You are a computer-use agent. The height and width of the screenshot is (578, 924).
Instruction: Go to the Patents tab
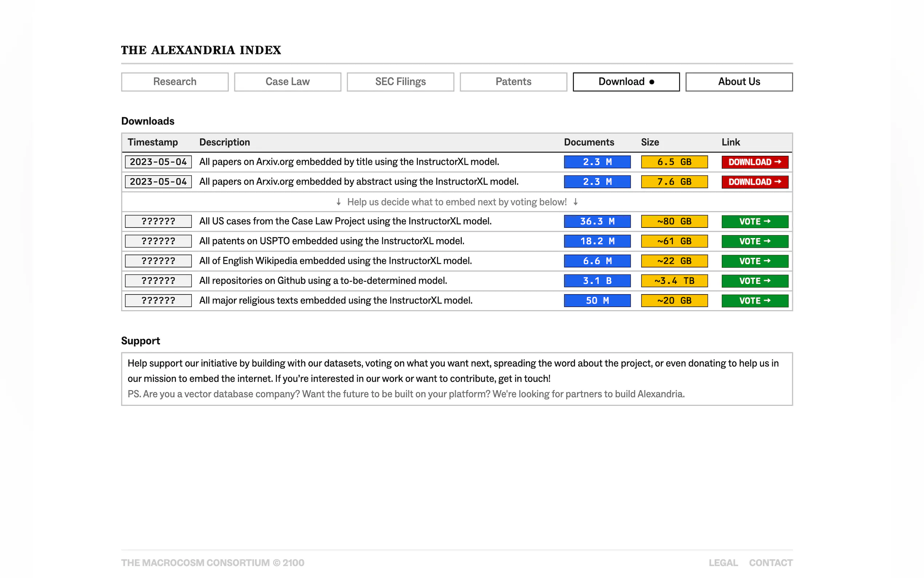513,82
